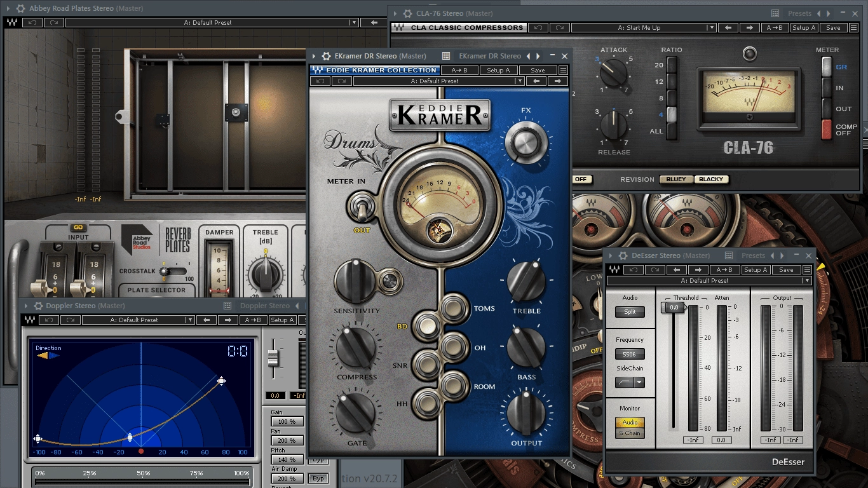The width and height of the screenshot is (868, 488).
Task: Load previous preset in DeEsser
Action: 677,269
